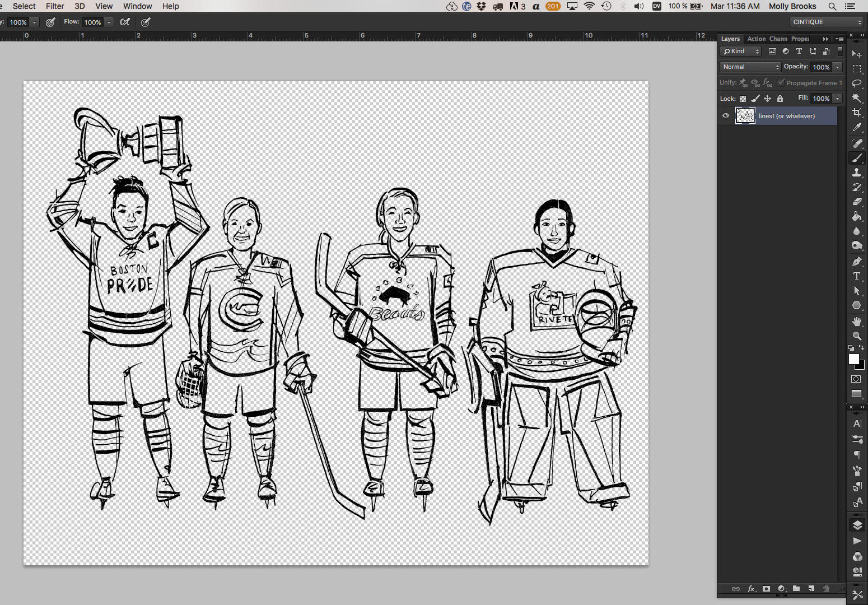Switch to the Channels tab

pyautogui.click(x=778, y=39)
